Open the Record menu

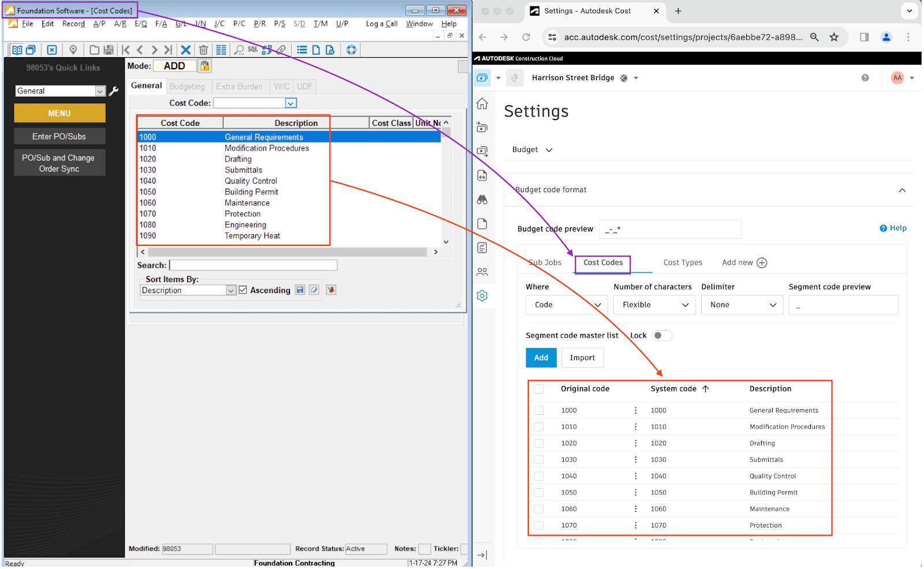pyautogui.click(x=73, y=24)
